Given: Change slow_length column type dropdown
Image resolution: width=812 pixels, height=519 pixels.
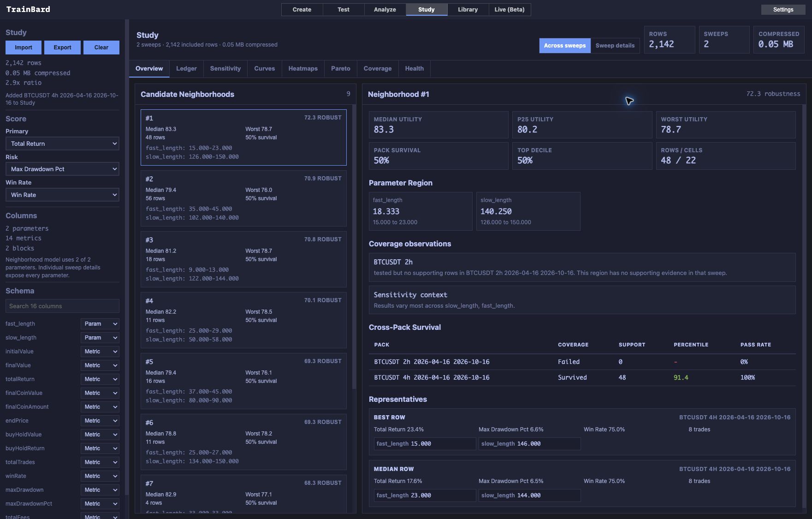Looking at the screenshot, I should (100, 338).
